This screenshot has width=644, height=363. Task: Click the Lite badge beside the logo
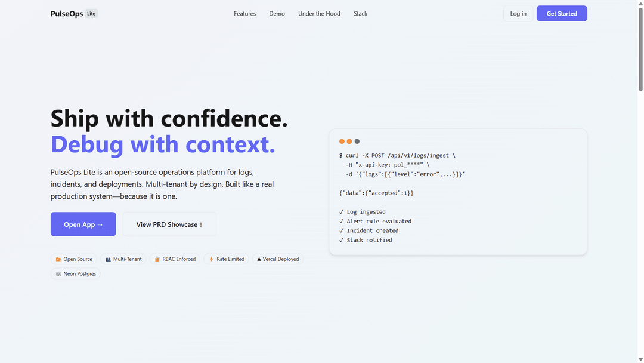(91, 14)
